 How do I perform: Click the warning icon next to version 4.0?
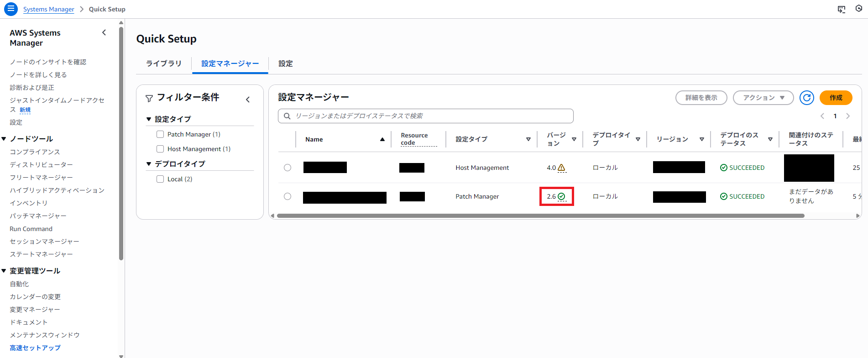[561, 168]
